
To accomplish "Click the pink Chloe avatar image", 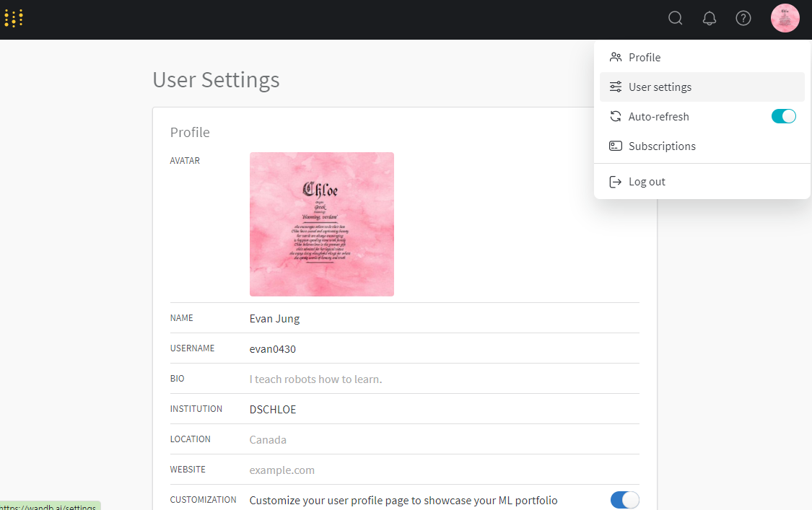I will coord(322,224).
